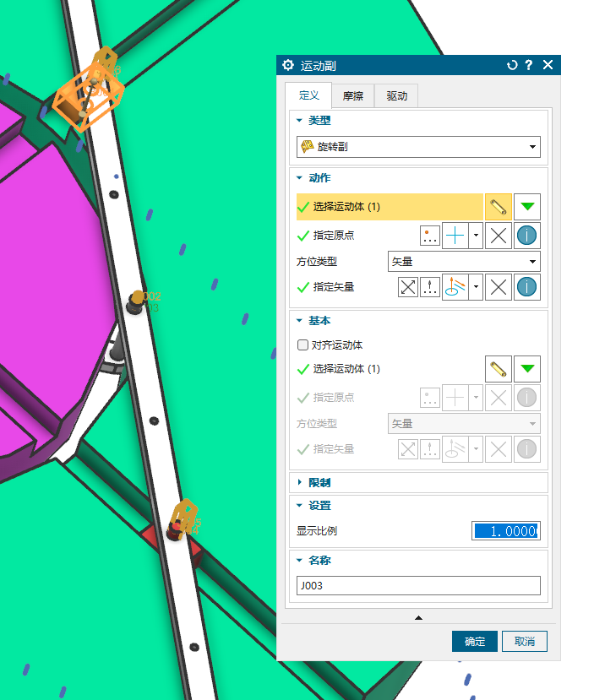Open the 方位类型 dropdown in 动作
Image resolution: width=594 pixels, height=700 pixels.
pyautogui.click(x=464, y=262)
